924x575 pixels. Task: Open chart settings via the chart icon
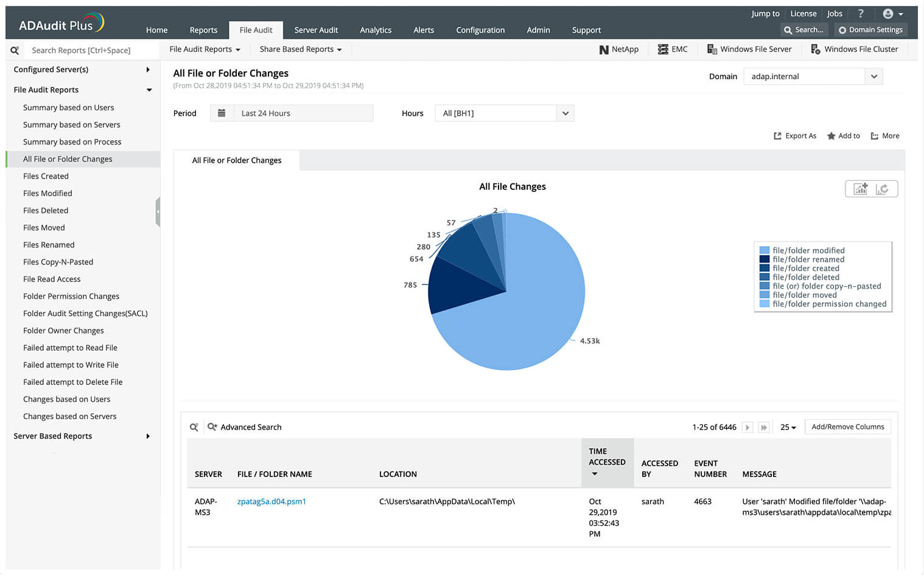pos(859,189)
